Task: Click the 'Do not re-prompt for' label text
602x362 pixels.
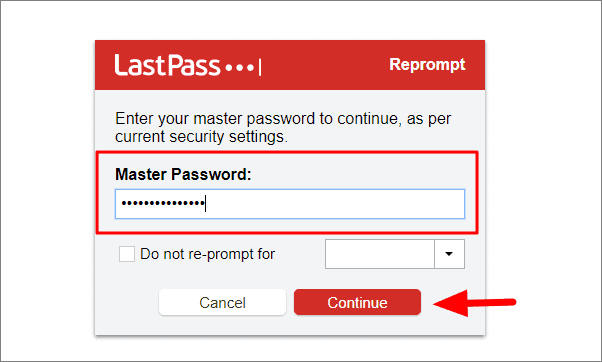Action: click(207, 254)
